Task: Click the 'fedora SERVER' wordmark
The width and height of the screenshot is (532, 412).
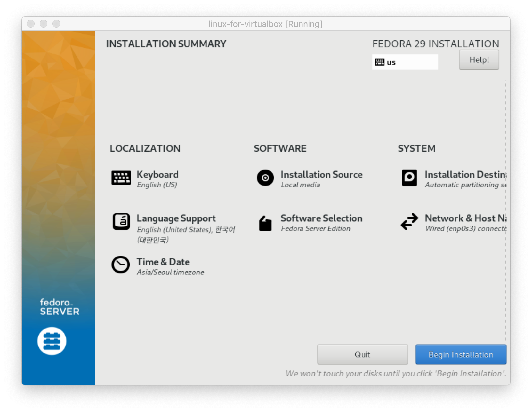Action: coord(60,307)
